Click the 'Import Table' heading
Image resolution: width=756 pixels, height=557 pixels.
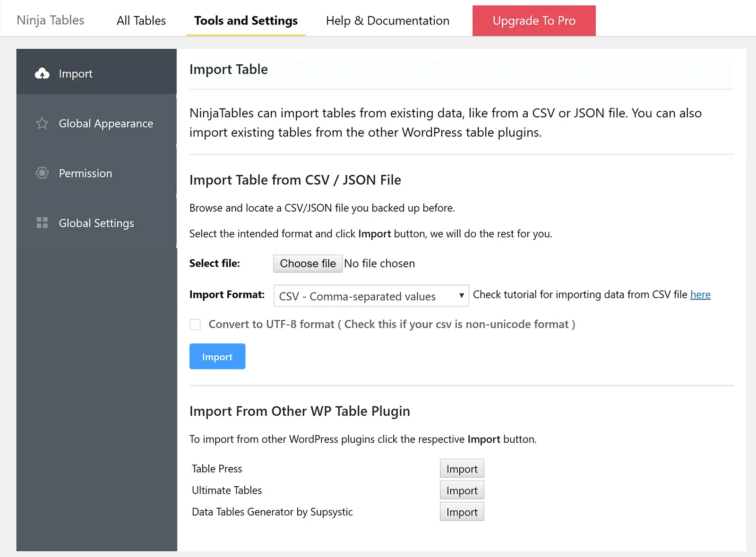coord(229,69)
